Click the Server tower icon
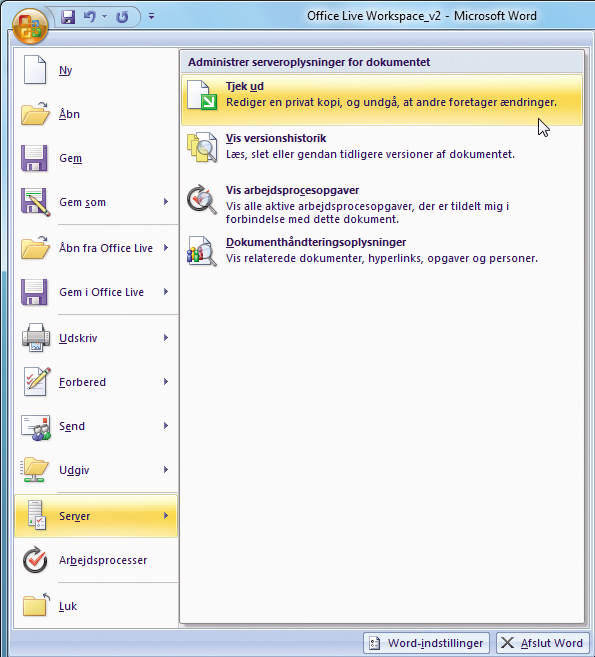 click(x=36, y=515)
